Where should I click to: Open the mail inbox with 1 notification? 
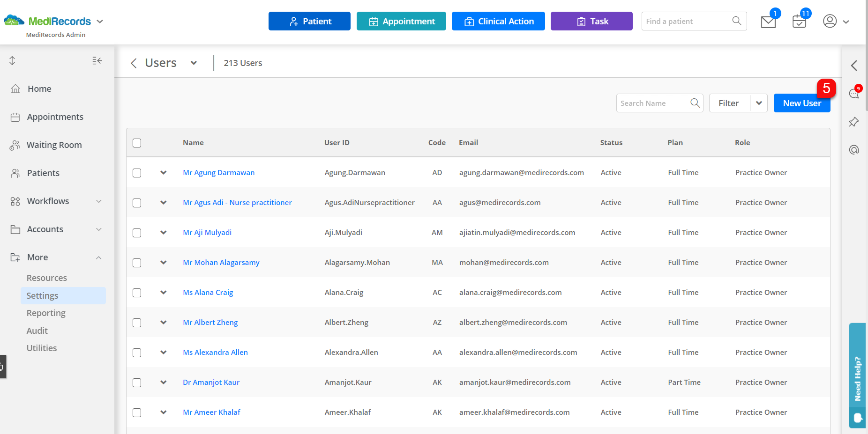768,21
